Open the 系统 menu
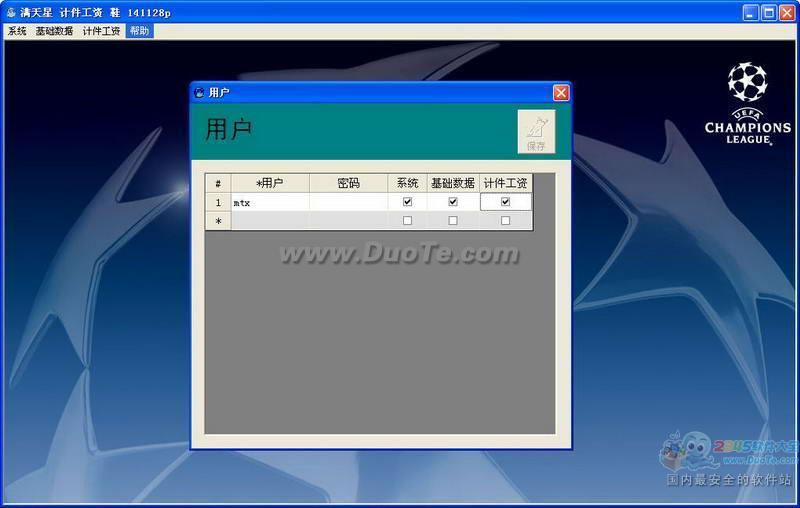 tap(17, 31)
